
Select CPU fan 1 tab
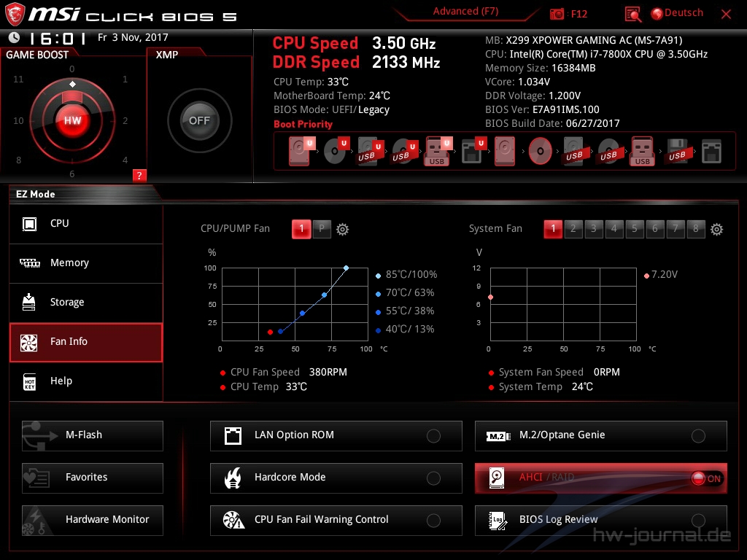click(x=301, y=229)
